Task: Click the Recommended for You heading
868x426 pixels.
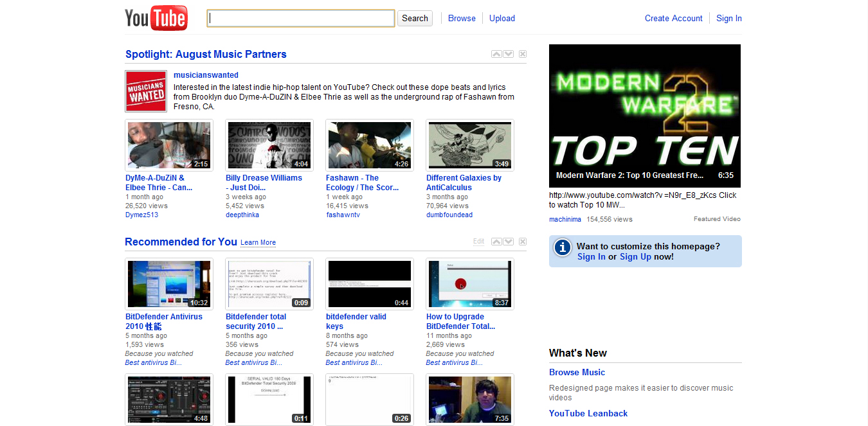Action: [x=181, y=242]
